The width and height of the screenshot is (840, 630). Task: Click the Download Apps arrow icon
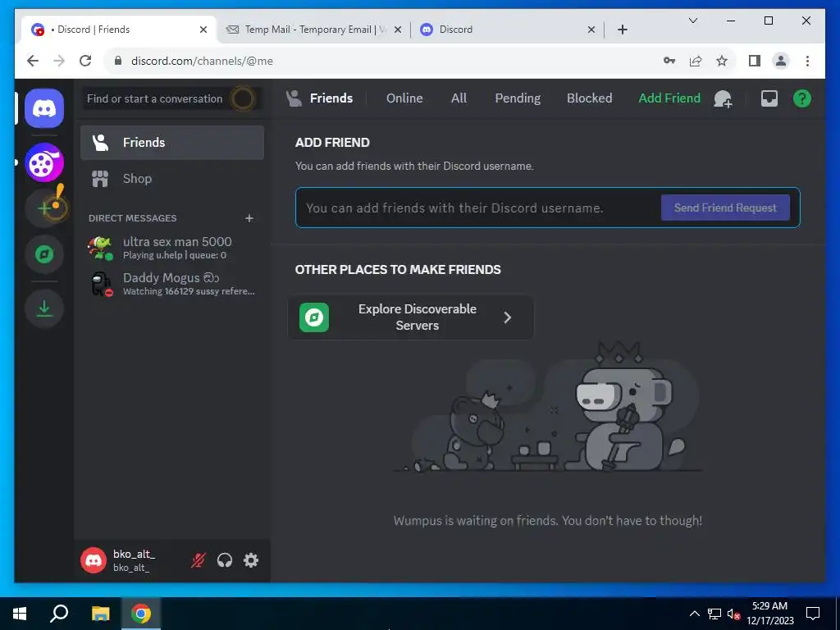(x=44, y=308)
